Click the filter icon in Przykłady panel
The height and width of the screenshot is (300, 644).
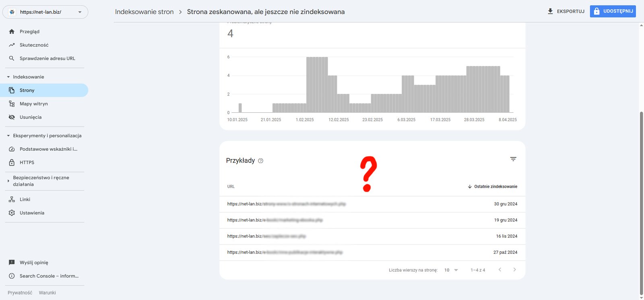[513, 159]
